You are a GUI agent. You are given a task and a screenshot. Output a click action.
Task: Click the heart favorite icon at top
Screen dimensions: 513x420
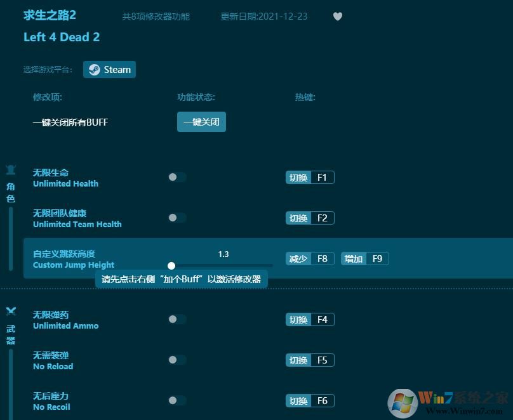coord(338,16)
